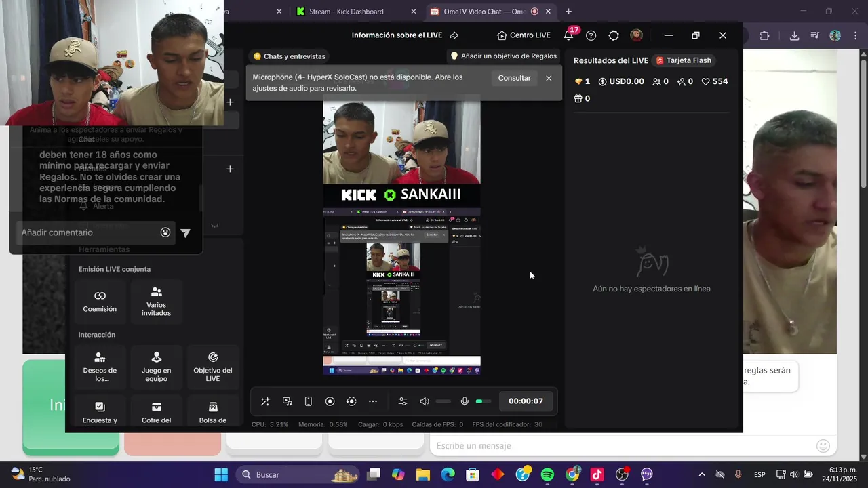Send comment with paper plane icon

coord(186,232)
